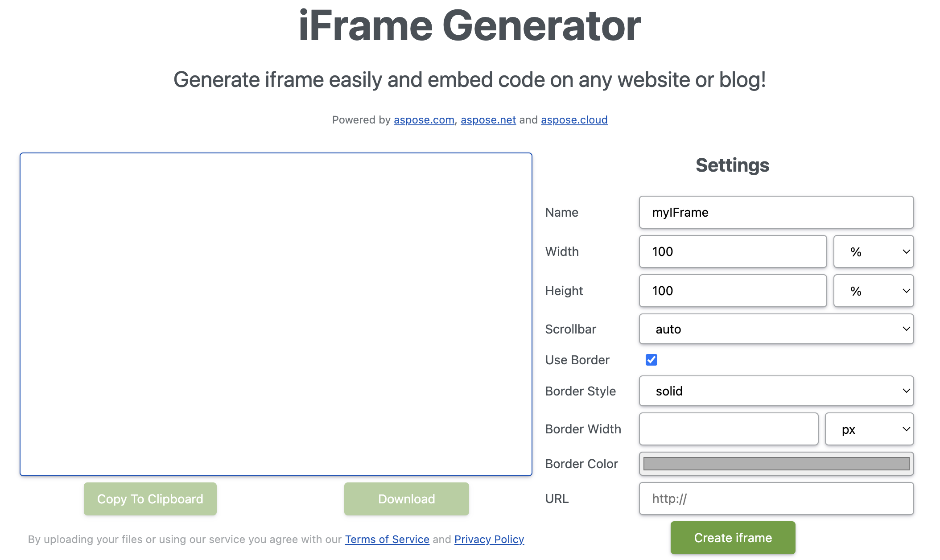Uncheck the Use Border checkbox

tap(651, 360)
